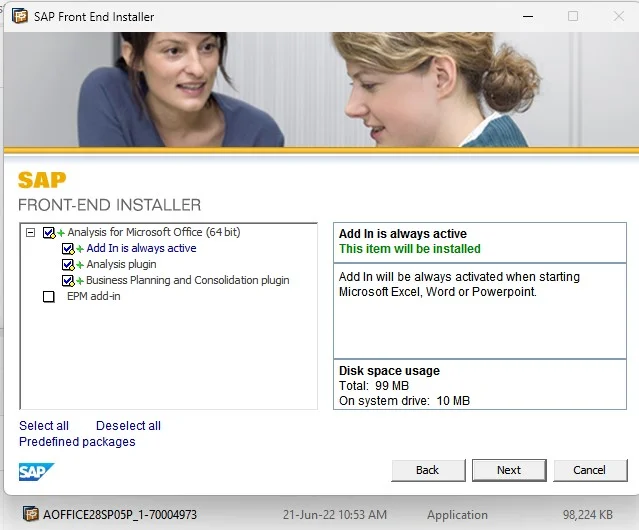Open the Predefined packages link
639x530 pixels.
click(77, 442)
